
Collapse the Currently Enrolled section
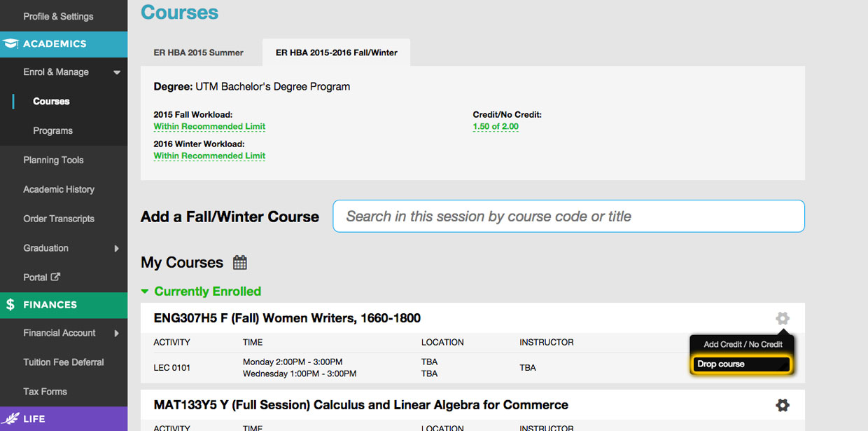click(x=145, y=292)
